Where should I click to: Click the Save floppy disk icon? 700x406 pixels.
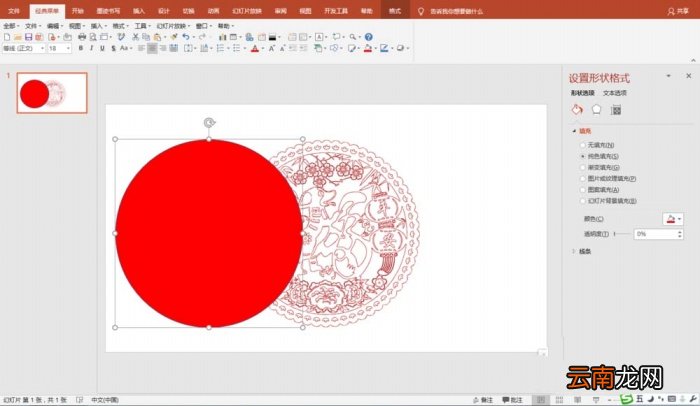29,37
